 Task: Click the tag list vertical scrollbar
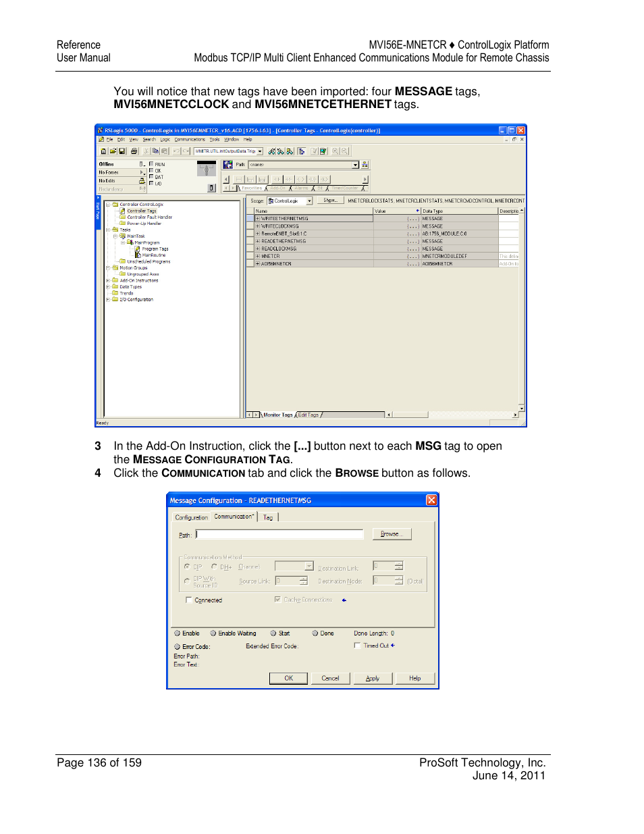[x=522, y=310]
